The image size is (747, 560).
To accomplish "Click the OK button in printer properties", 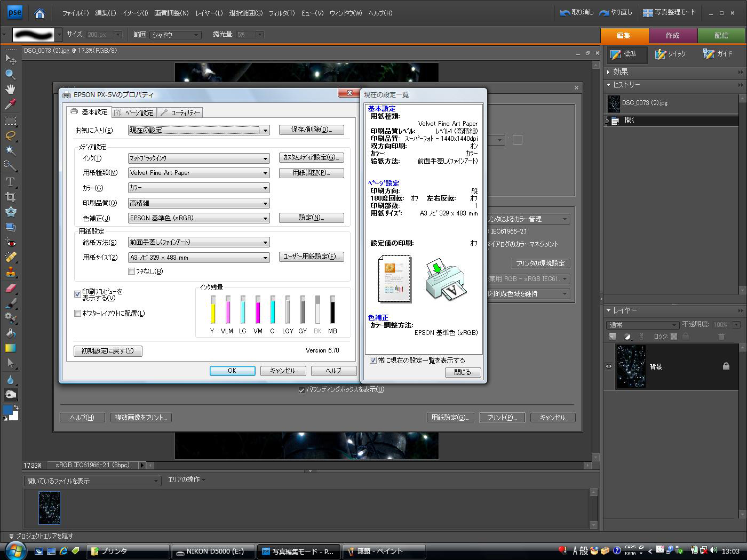I will pos(232,371).
